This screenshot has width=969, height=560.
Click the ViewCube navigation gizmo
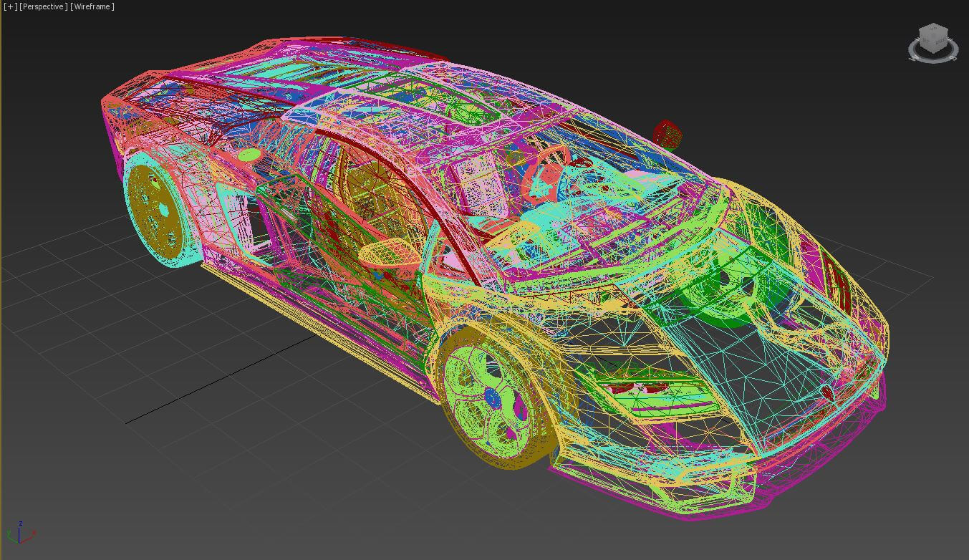pos(933,42)
